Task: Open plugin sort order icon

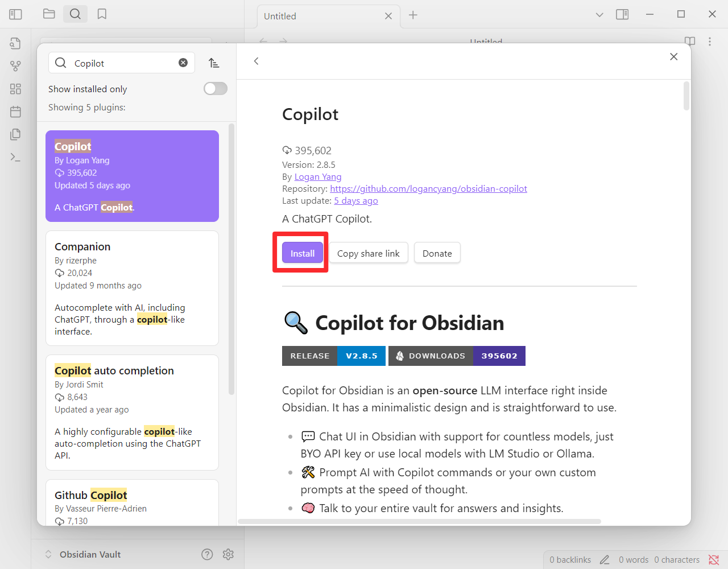Action: (214, 63)
